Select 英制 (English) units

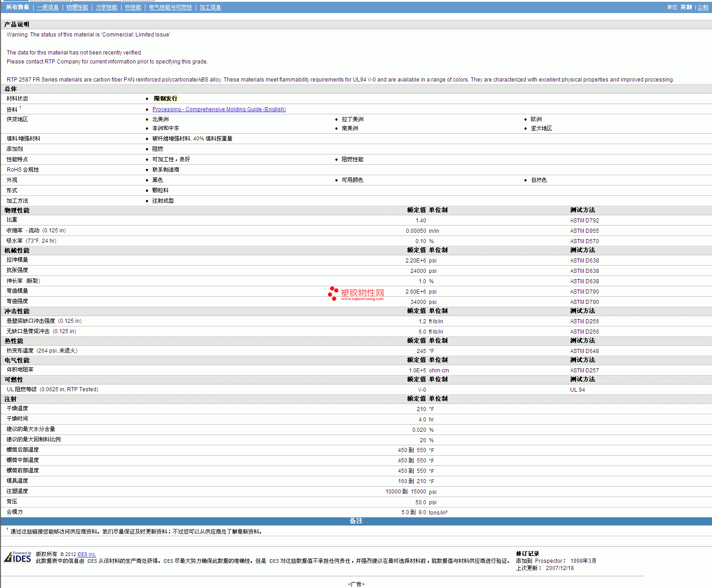(686, 7)
